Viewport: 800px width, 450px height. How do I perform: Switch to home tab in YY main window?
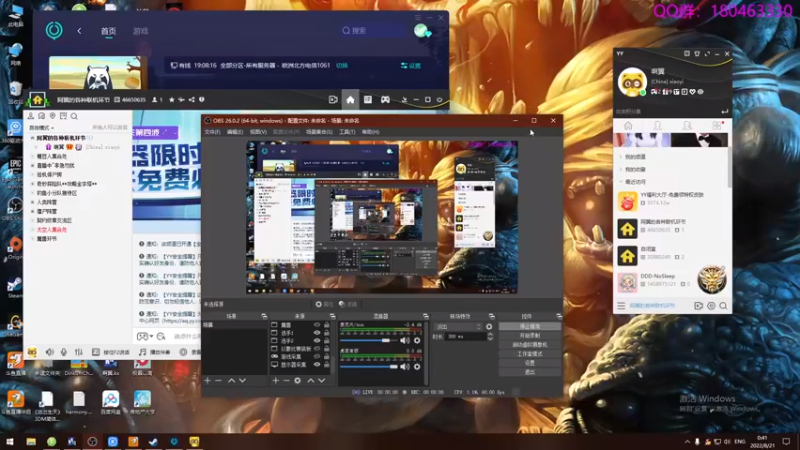(x=628, y=126)
